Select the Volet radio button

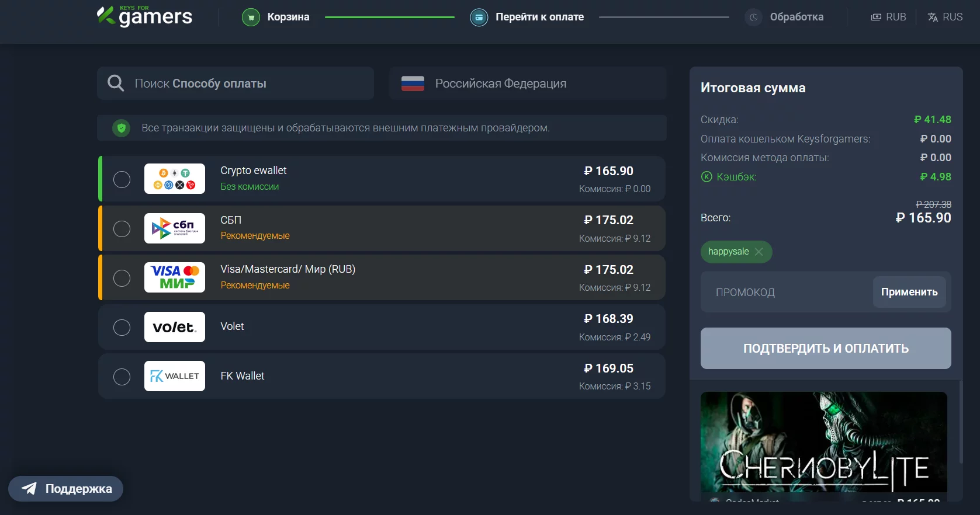point(122,327)
